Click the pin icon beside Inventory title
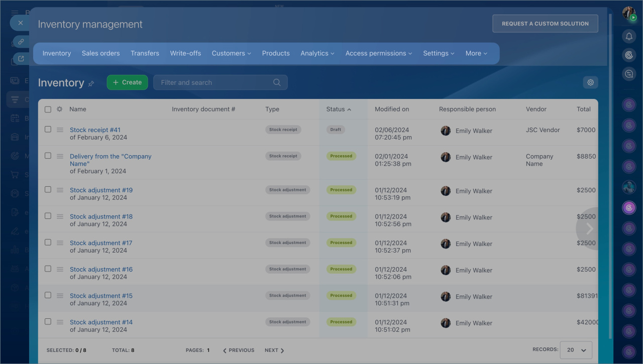The width and height of the screenshot is (643, 364). pos(91,84)
